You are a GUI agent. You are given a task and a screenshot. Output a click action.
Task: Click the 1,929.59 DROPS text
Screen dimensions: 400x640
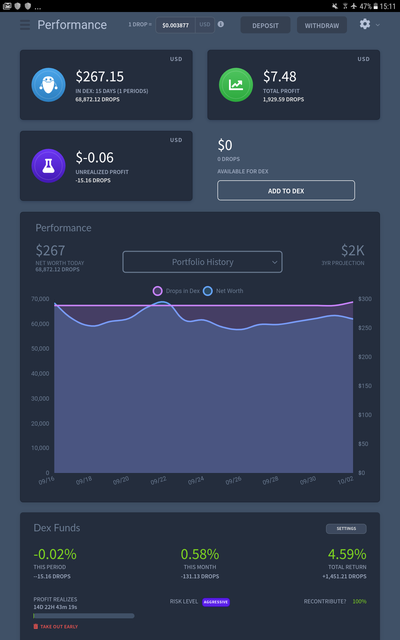click(283, 100)
